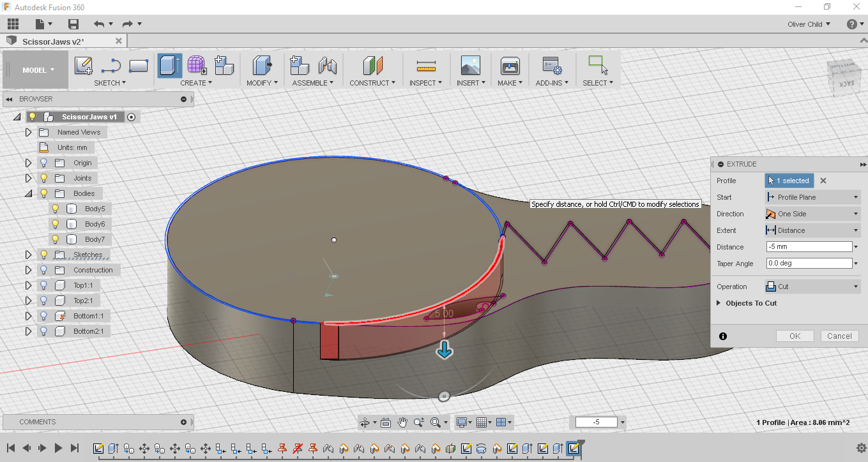Toggle visibility bulb for Sketches folder
This screenshot has height=462, width=868.
(x=44, y=255)
